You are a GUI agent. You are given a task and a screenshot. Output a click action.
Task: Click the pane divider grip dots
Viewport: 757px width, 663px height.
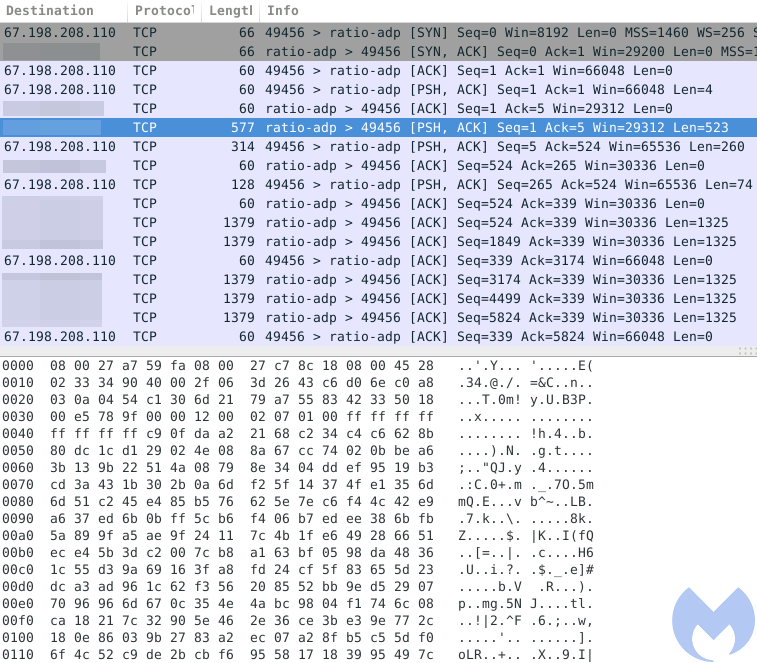747,351
